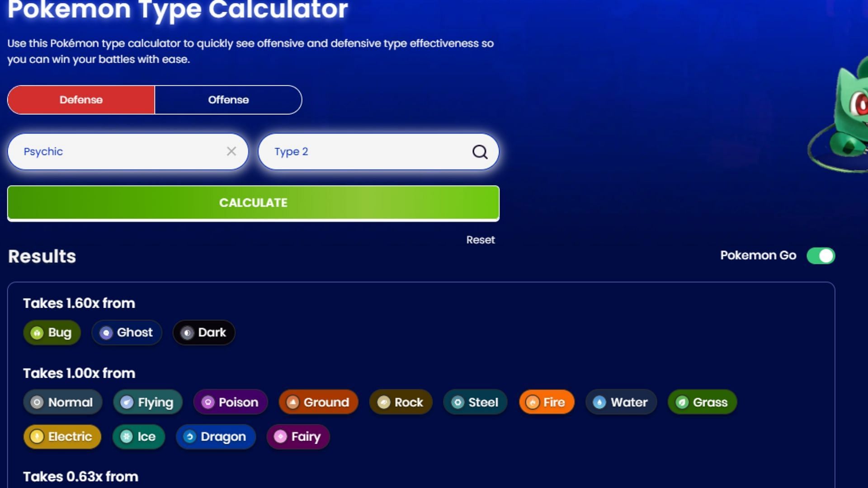Click the search icon in Type 2 field
The width and height of the screenshot is (868, 488).
pos(480,151)
